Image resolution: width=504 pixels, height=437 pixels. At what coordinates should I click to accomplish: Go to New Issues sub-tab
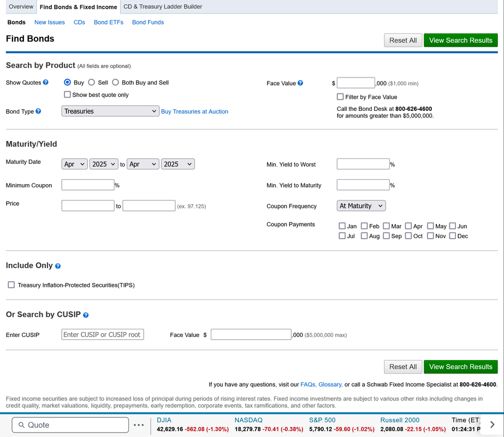tap(50, 22)
